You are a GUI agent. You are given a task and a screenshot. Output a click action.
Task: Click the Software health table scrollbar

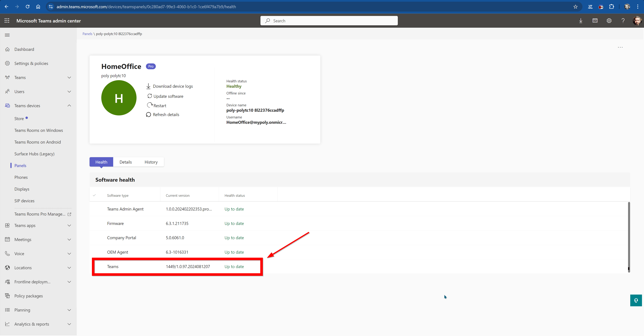click(x=629, y=237)
